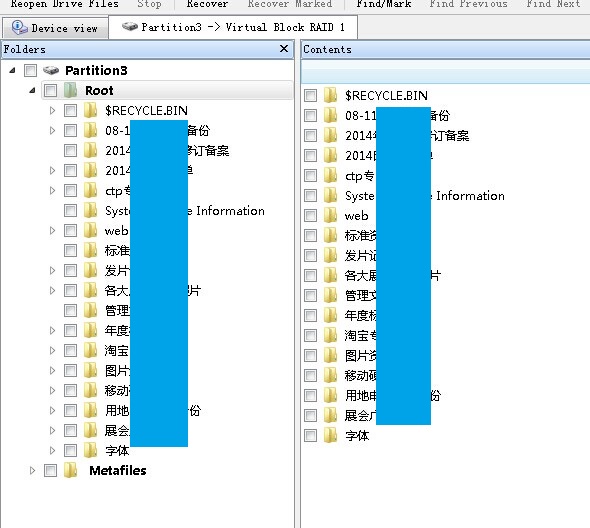Close the Folders panel
The width and height of the screenshot is (590, 528).
pyautogui.click(x=284, y=49)
